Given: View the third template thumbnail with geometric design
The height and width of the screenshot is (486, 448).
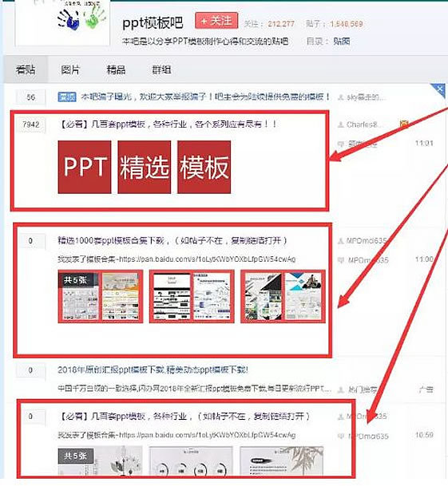Looking at the screenshot, I should point(283,296).
